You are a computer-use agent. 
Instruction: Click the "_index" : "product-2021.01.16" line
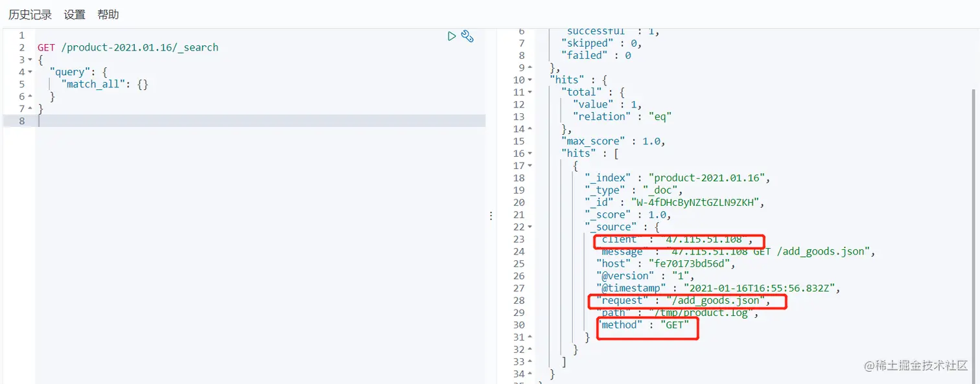pos(678,178)
